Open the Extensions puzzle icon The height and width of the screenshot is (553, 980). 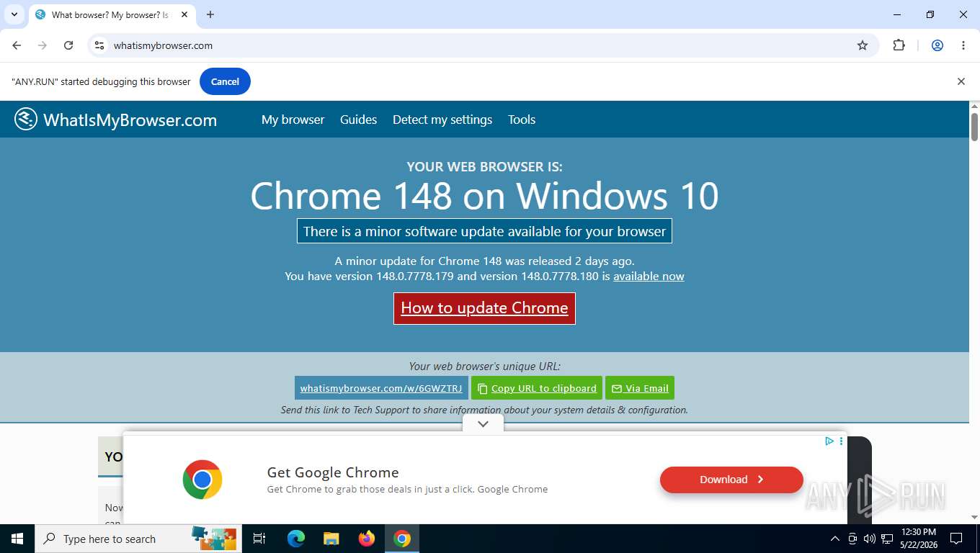click(x=899, y=45)
